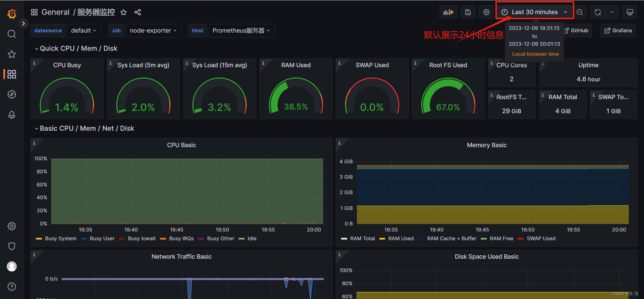The width and height of the screenshot is (644, 299).
Task: Refresh the dashboard
Action: 598,12
